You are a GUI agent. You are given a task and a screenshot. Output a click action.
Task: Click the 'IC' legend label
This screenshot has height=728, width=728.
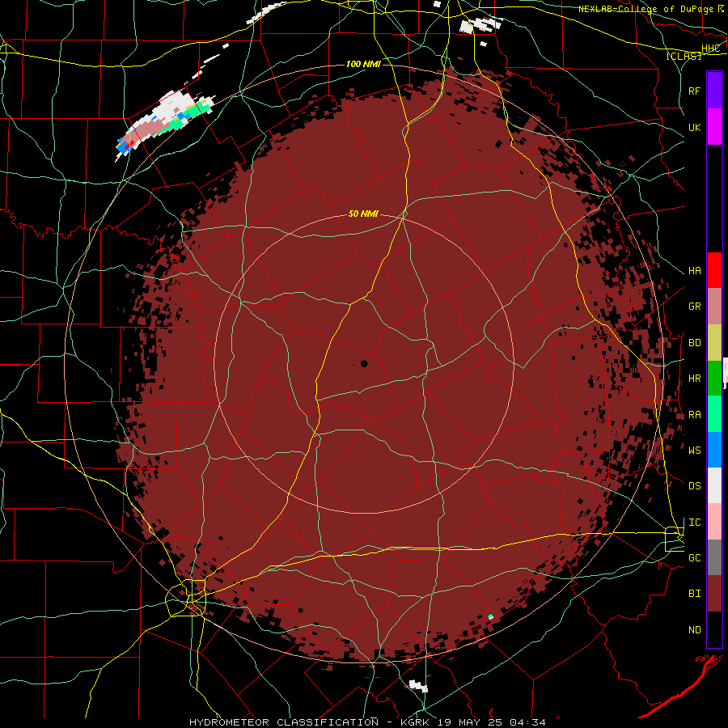click(694, 522)
